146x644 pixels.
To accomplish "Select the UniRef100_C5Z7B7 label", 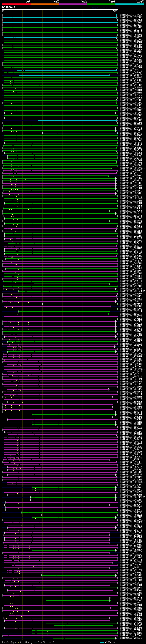I will pyautogui.click(x=131, y=575).
